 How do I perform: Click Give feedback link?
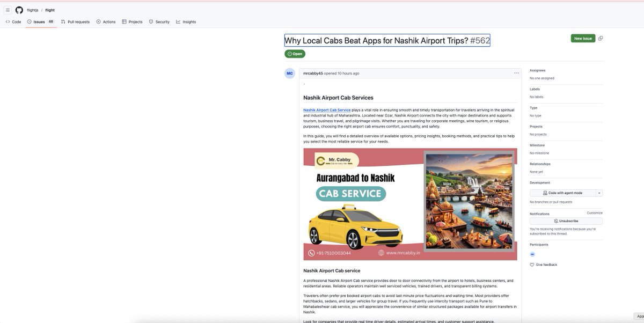[x=544, y=265]
